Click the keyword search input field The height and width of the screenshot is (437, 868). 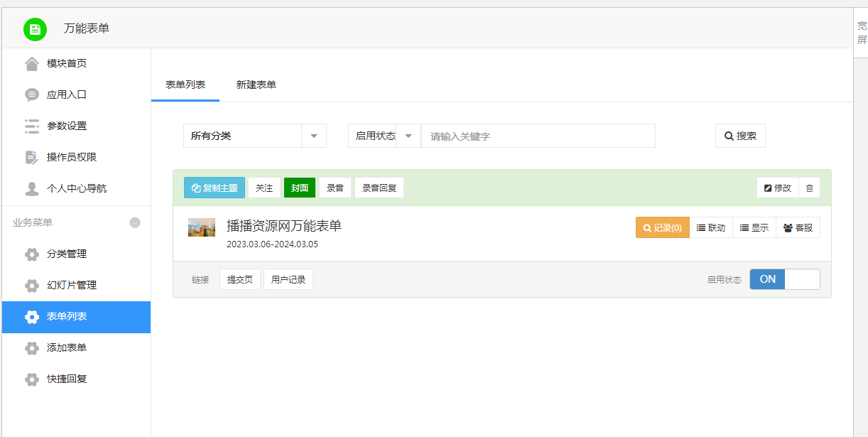point(538,136)
